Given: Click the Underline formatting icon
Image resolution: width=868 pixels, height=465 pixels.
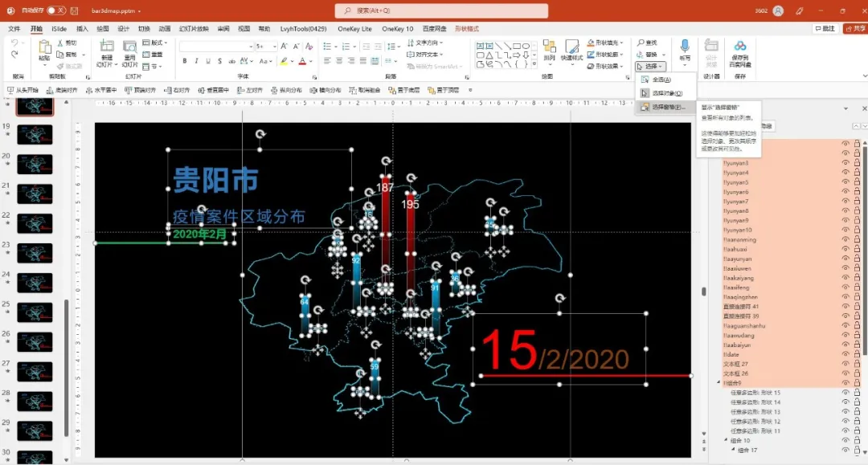Looking at the screenshot, I should 208,61.
